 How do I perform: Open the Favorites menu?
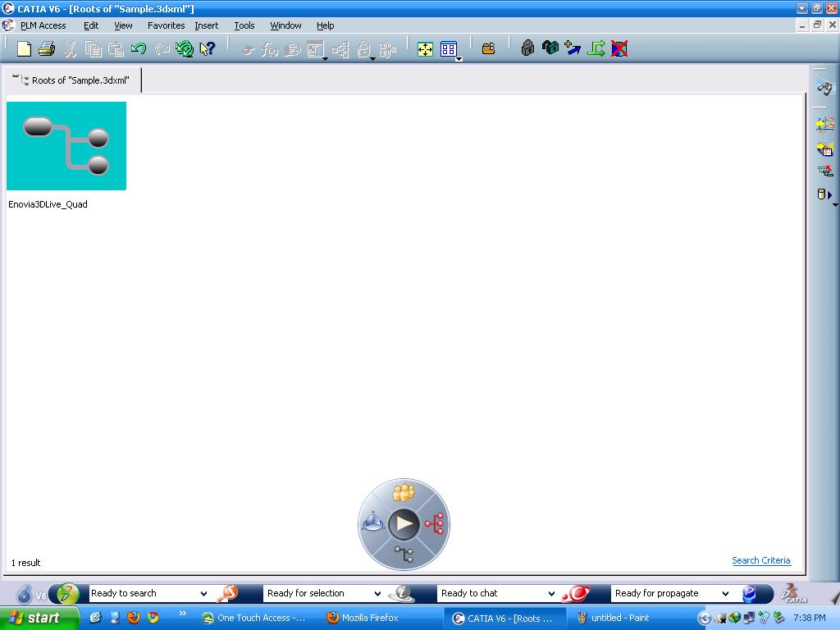pyautogui.click(x=166, y=25)
